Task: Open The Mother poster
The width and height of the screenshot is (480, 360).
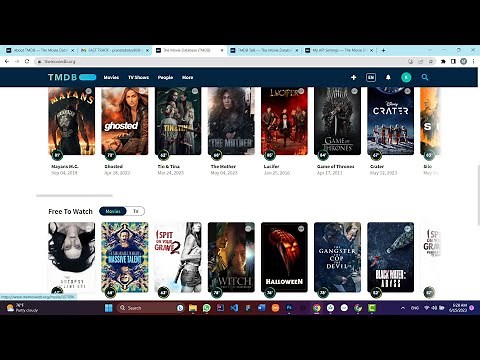Action: 231,121
